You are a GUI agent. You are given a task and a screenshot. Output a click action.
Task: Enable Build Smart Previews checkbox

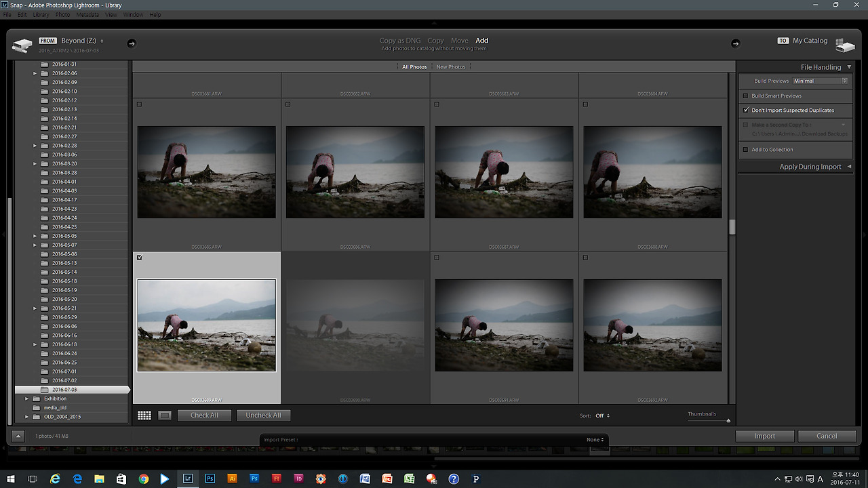pyautogui.click(x=746, y=96)
